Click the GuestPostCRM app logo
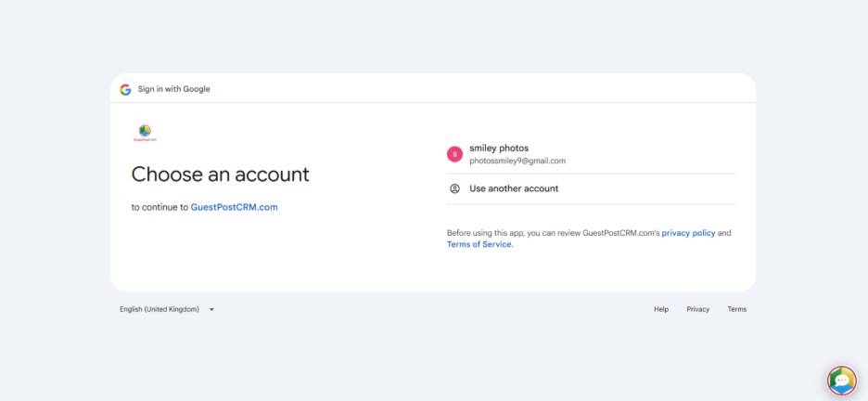The width and height of the screenshot is (868, 401). pyautogui.click(x=145, y=133)
